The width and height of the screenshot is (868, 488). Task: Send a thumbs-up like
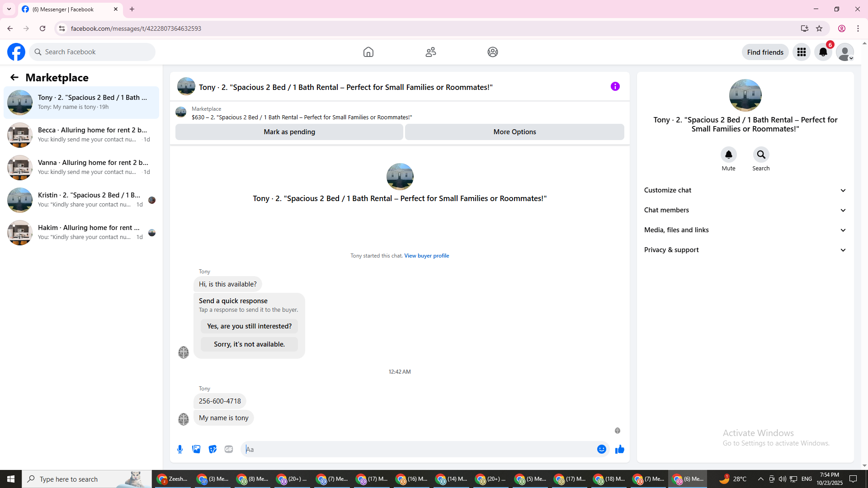pos(619,449)
